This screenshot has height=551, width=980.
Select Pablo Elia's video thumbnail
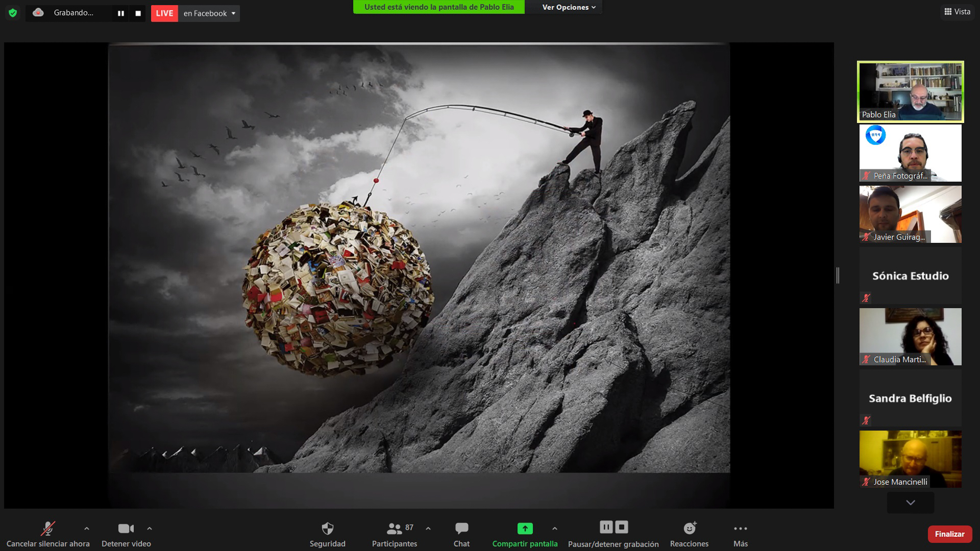910,92
